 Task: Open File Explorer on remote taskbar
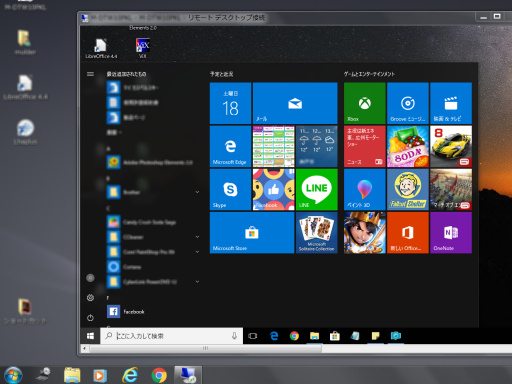pyautogui.click(x=314, y=336)
